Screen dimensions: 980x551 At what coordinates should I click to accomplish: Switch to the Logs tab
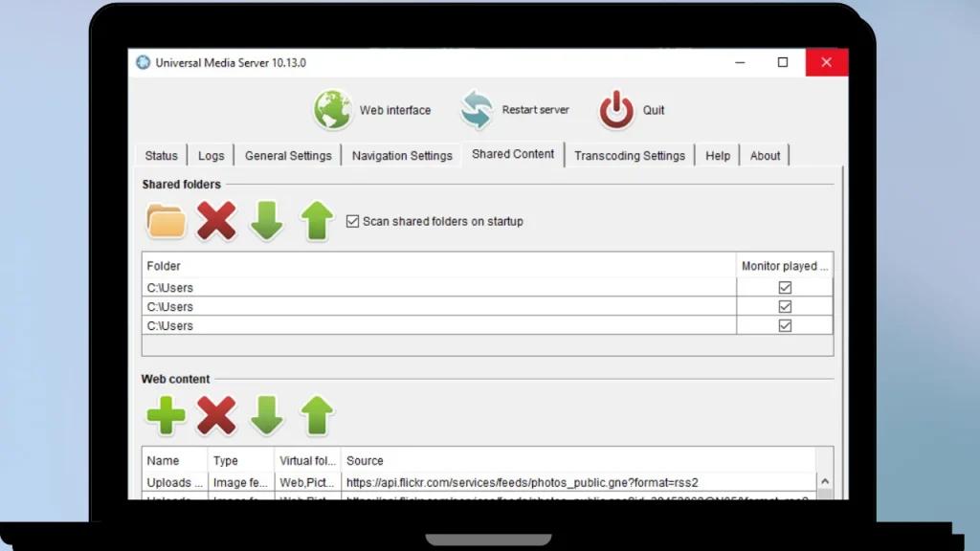pyautogui.click(x=212, y=156)
